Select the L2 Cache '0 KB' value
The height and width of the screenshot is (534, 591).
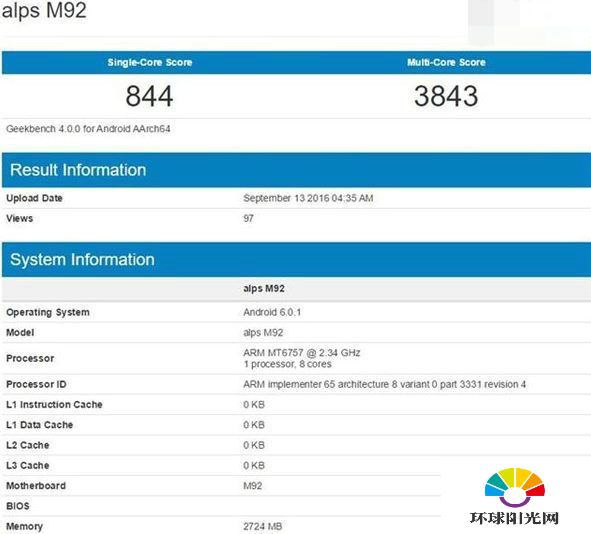point(254,445)
